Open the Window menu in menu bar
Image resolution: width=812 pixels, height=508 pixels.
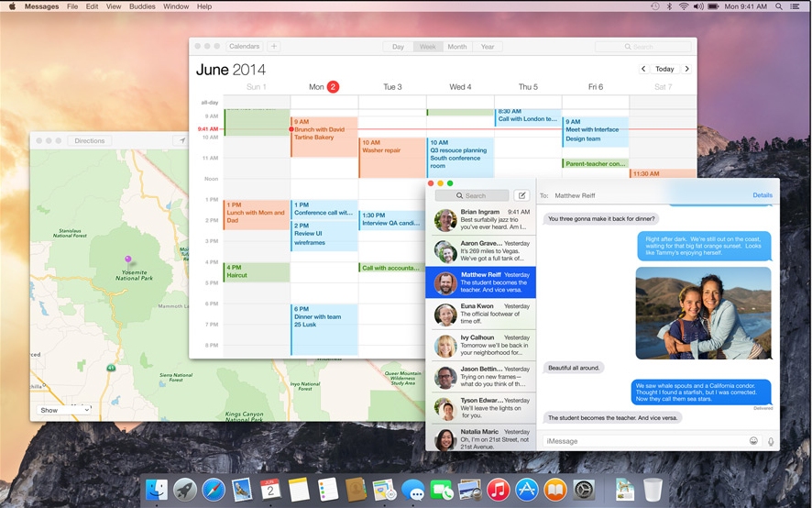coord(176,6)
